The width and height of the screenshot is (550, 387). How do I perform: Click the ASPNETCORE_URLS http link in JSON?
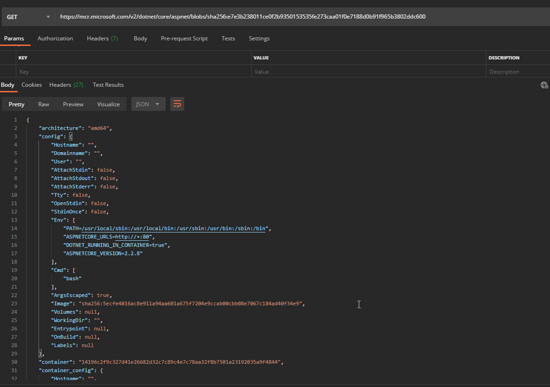(x=133, y=237)
